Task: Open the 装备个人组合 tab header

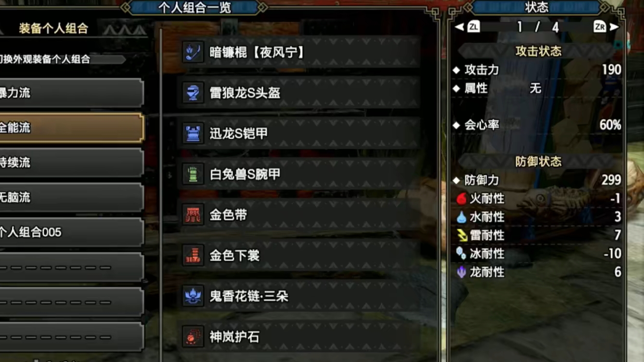Action: 53,29
